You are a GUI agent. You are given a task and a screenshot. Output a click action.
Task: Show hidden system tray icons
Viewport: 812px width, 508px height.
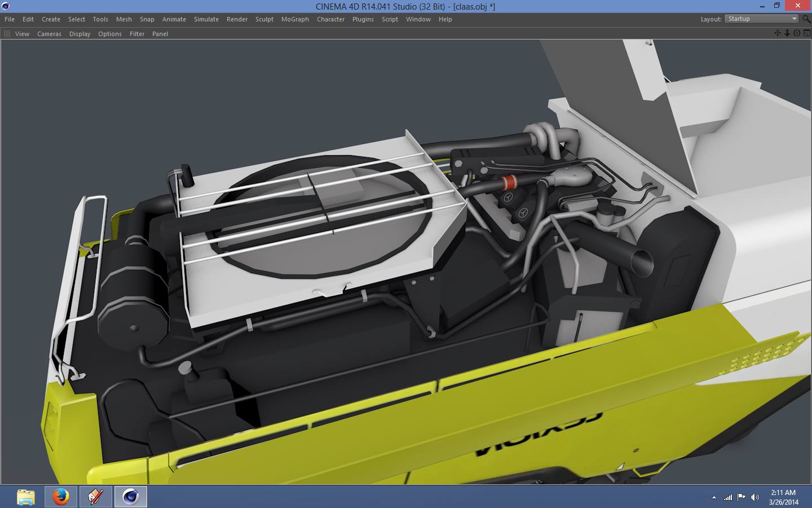click(714, 497)
